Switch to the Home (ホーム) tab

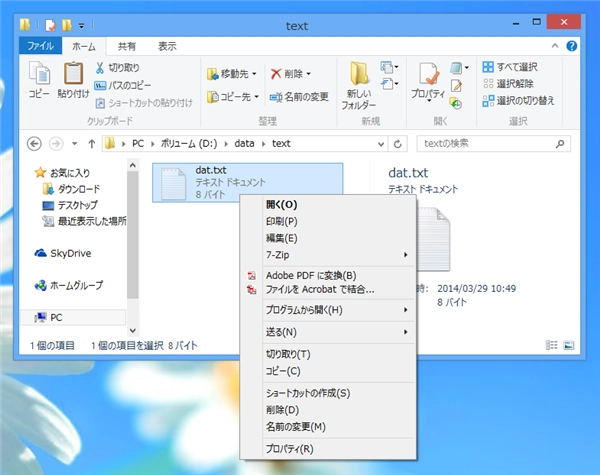click(84, 46)
